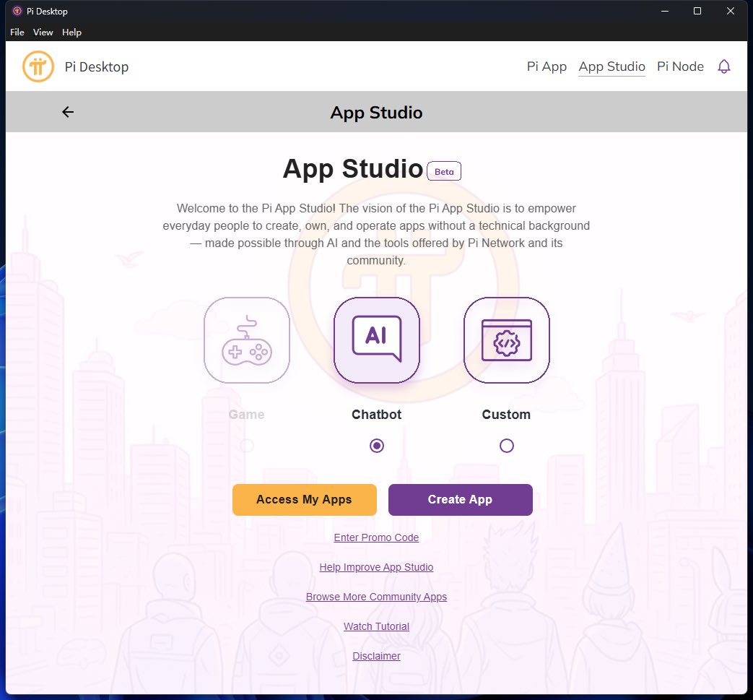The width and height of the screenshot is (753, 700).
Task: Maximize the Pi Desktop window
Action: point(697,11)
